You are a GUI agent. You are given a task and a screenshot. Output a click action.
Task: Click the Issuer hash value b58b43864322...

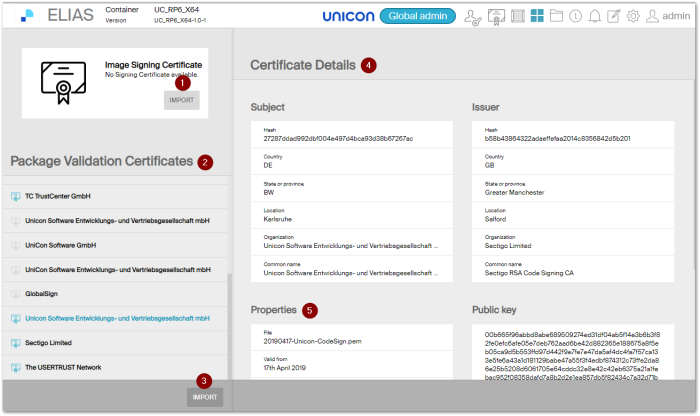pyautogui.click(x=558, y=139)
